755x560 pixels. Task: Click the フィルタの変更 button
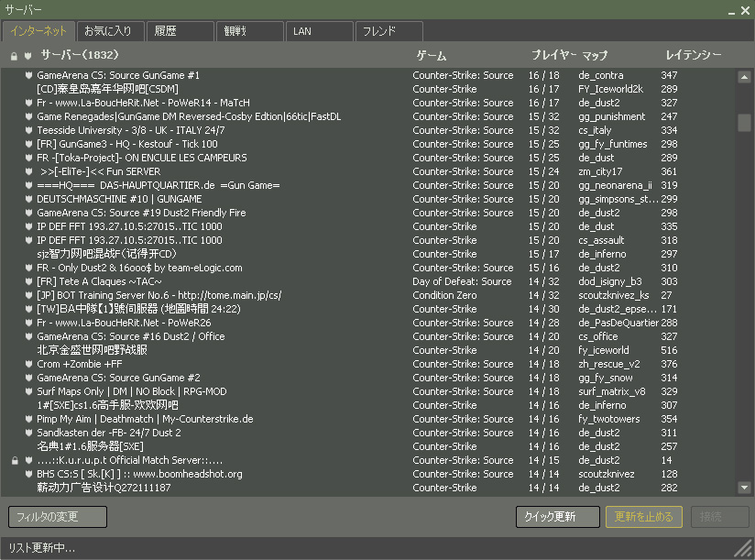[x=57, y=517]
